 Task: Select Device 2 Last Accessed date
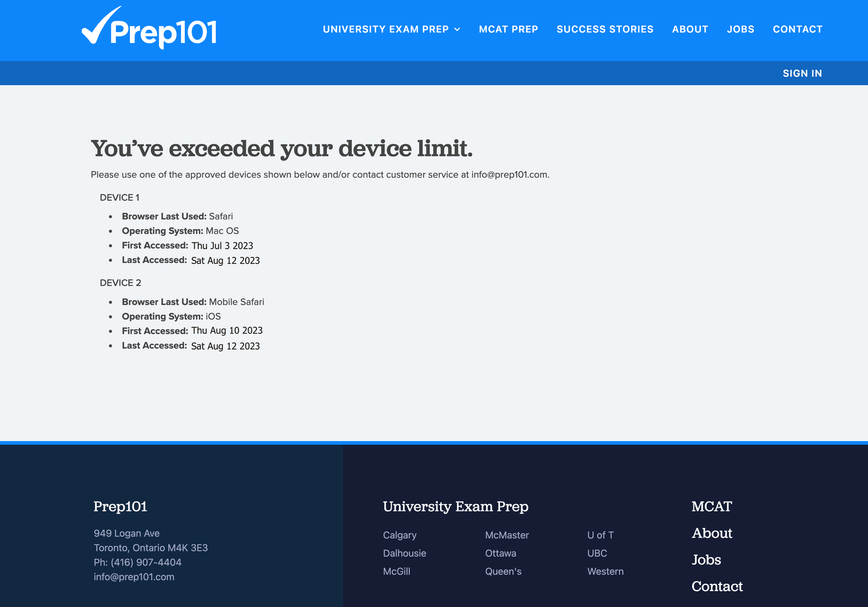point(225,346)
